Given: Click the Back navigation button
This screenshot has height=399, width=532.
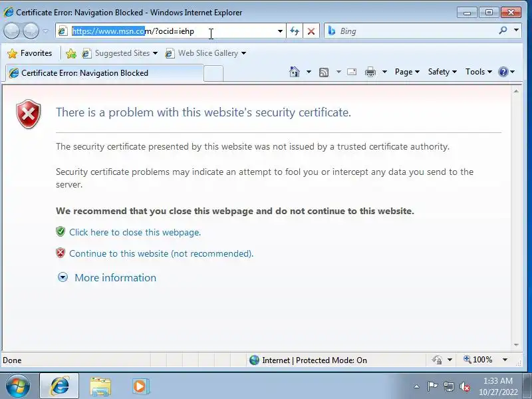Looking at the screenshot, I should click(11, 31).
